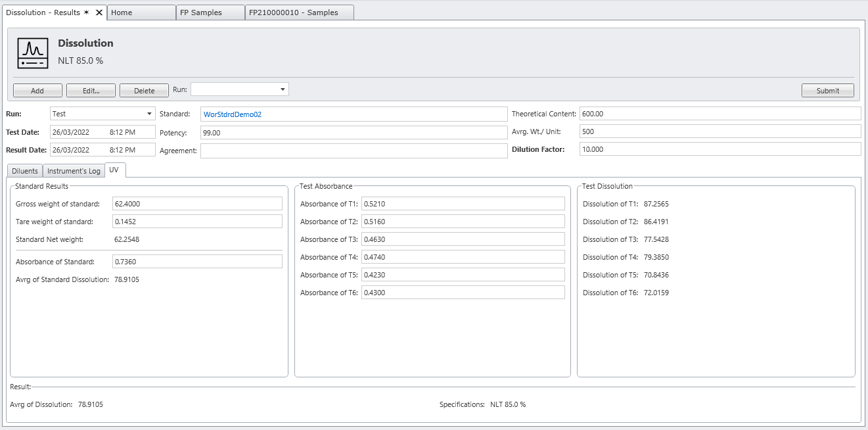Viewport: 868px width, 430px height.
Task: Click the Dilution Factor field
Action: 720,149
